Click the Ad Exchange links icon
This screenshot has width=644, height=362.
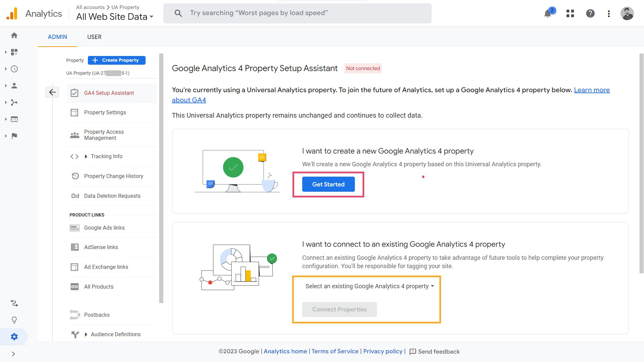pos(74,267)
